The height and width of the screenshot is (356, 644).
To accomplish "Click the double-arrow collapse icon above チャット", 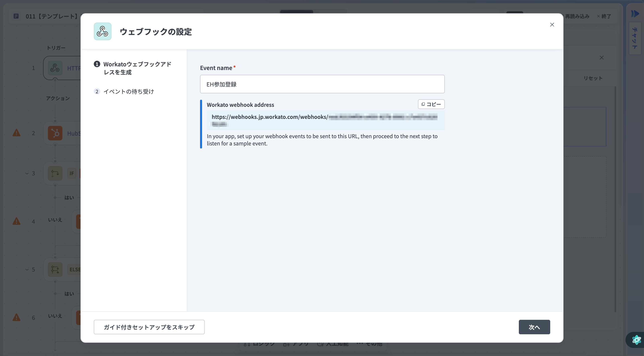I will (635, 13).
